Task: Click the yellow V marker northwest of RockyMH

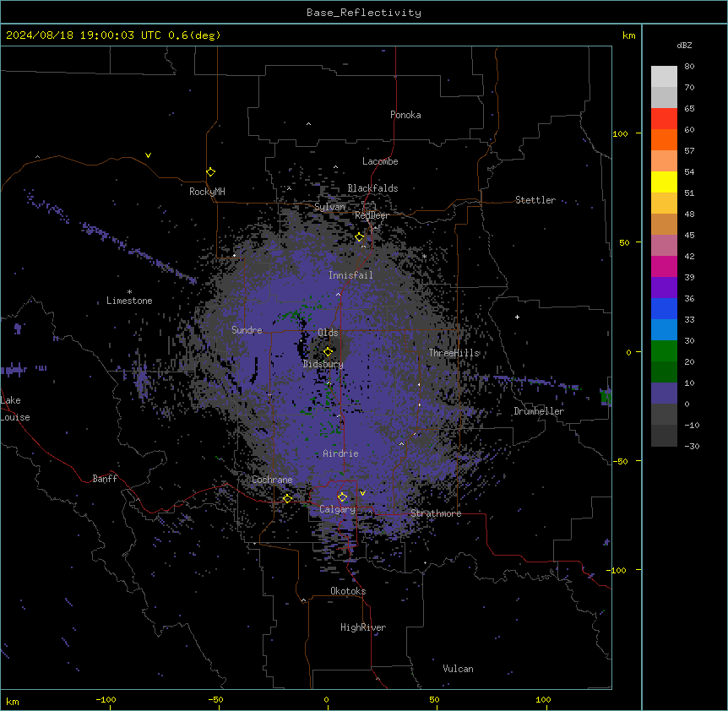Action: click(x=148, y=155)
